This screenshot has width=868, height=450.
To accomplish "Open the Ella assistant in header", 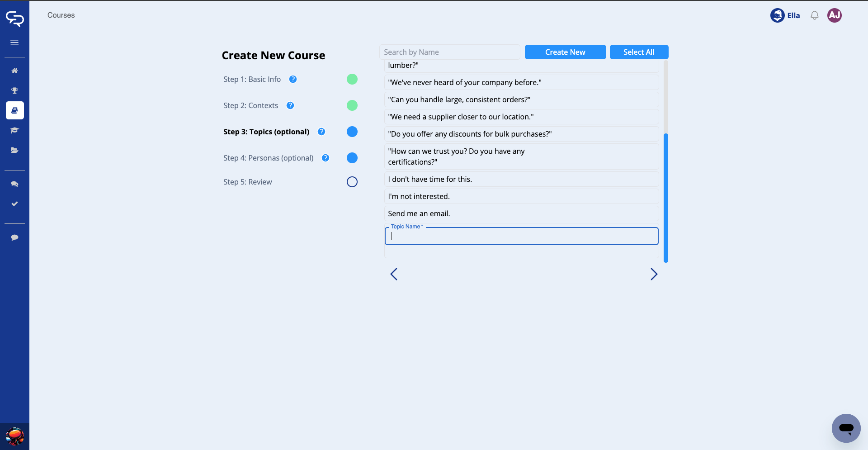I will click(785, 15).
